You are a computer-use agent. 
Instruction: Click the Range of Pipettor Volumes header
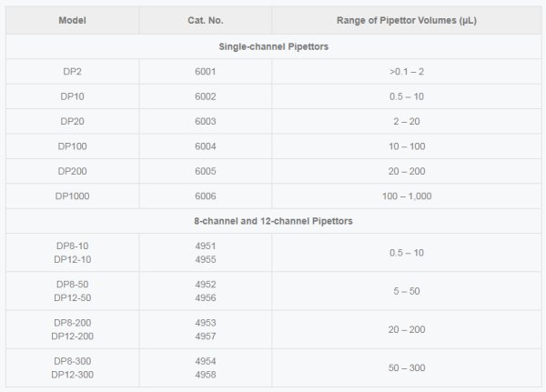pos(406,20)
